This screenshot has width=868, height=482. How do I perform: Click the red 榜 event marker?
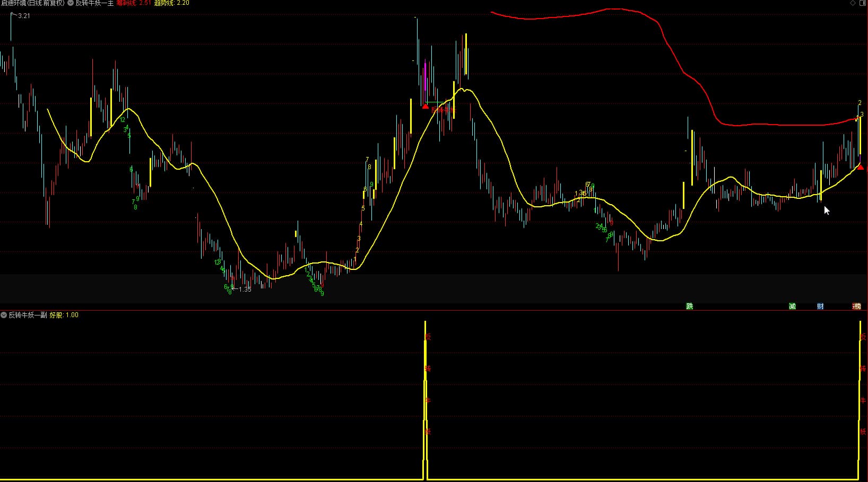pos(856,306)
